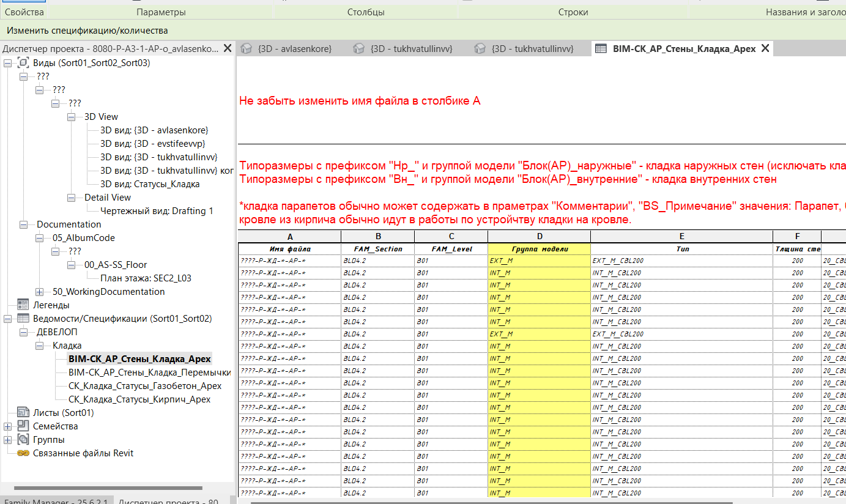Screen dimensions: 846x504
Task: Click the Группы icon in the browser tree
Action: point(23,440)
